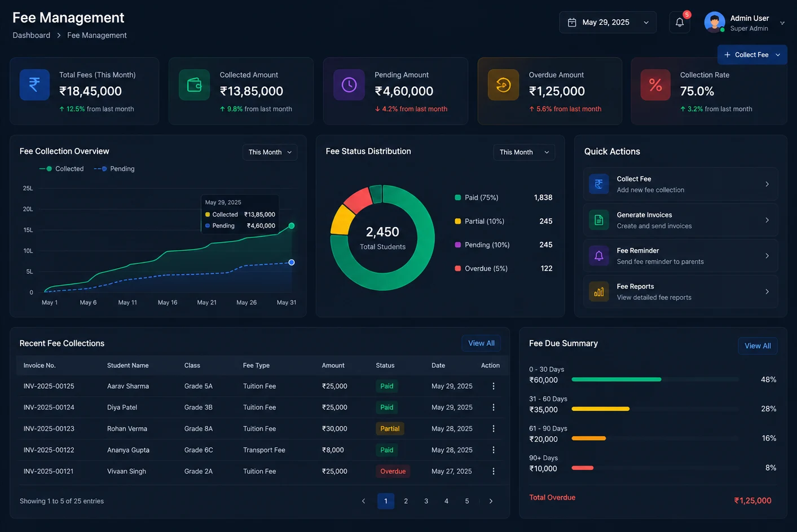Screen dimensions: 797x532
Task: Sort by Amount column header
Action: 333,366
